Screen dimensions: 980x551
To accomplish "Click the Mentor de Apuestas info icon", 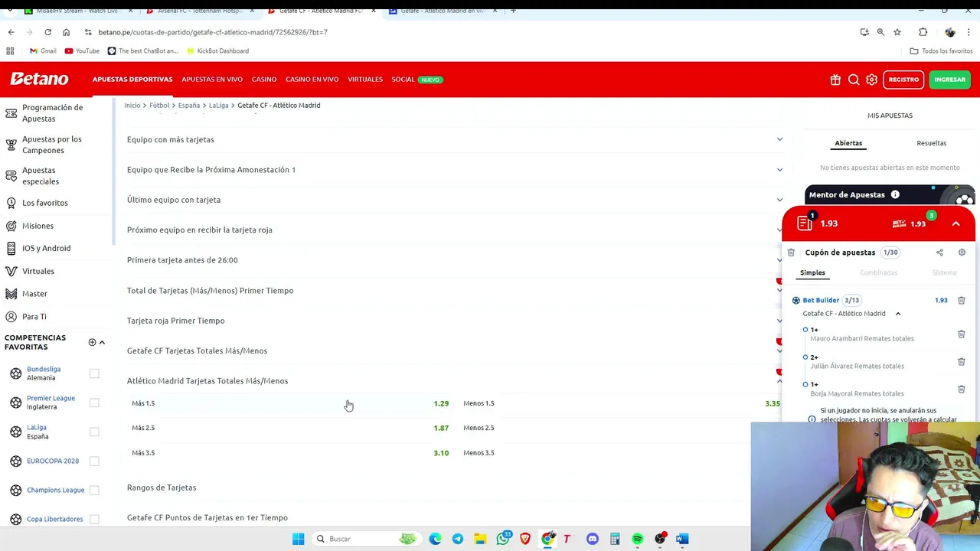I will (x=895, y=194).
